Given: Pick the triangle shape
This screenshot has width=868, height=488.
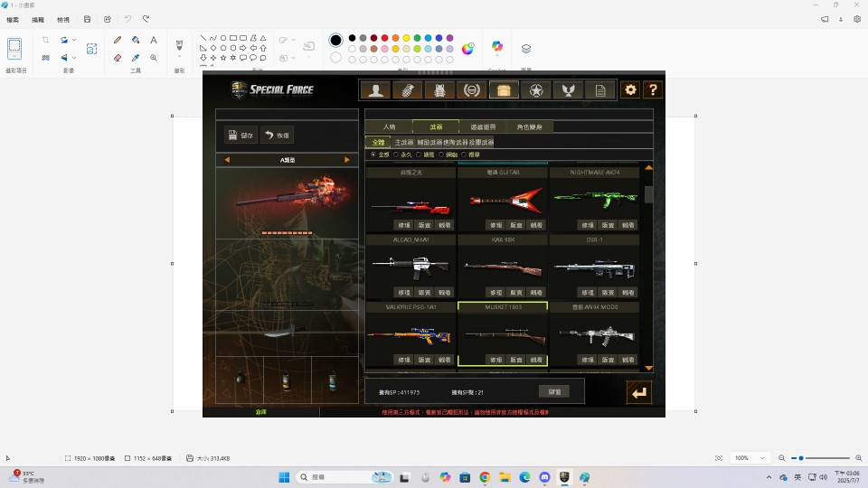Looking at the screenshot, I should (263, 38).
